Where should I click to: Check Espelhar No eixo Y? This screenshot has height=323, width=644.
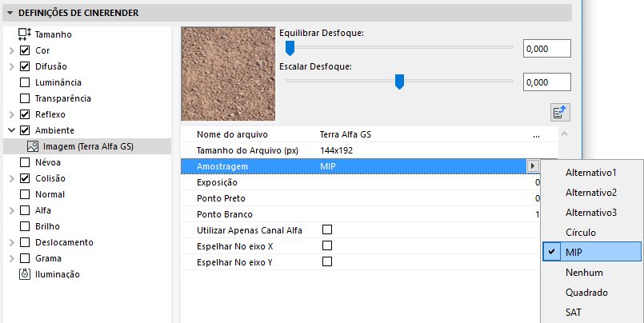[327, 262]
